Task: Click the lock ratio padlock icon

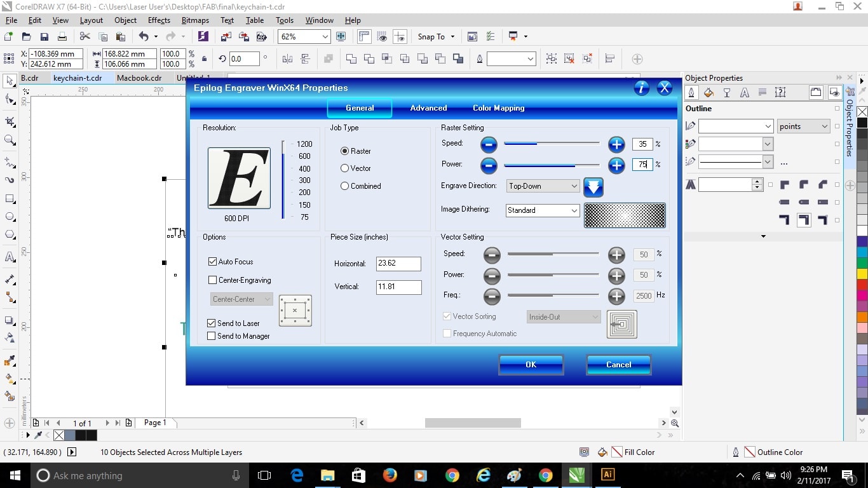Action: click(x=204, y=59)
